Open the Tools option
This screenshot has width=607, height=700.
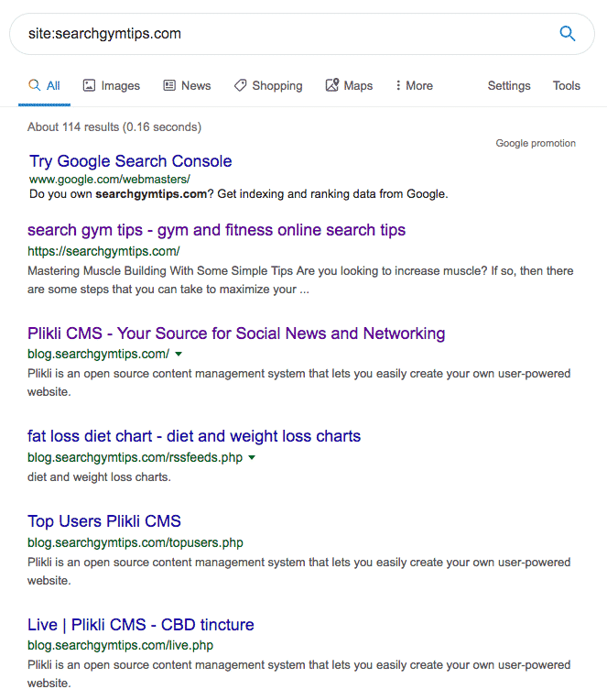tap(567, 85)
